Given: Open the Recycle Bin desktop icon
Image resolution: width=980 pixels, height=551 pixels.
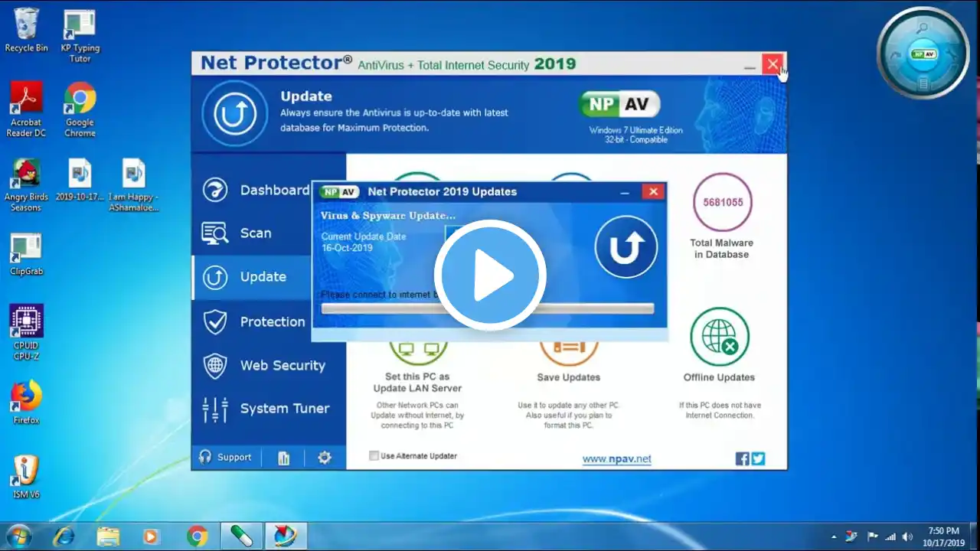Looking at the screenshot, I should click(26, 31).
